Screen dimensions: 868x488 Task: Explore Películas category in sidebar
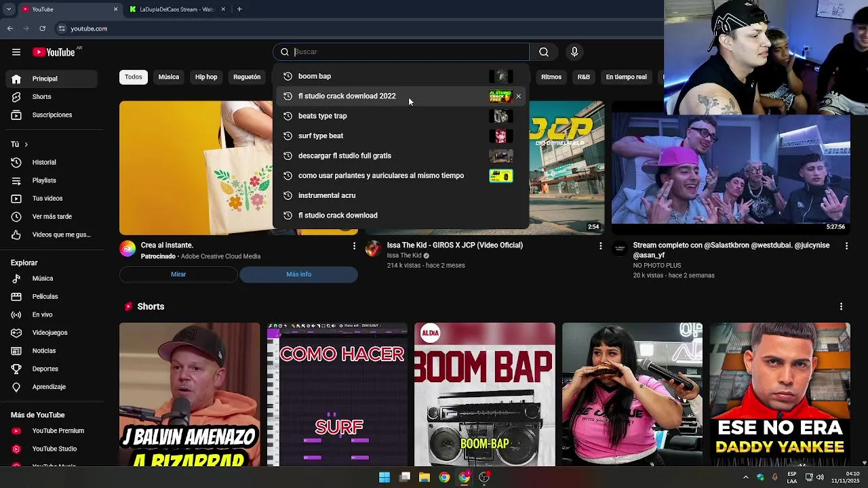point(52,297)
